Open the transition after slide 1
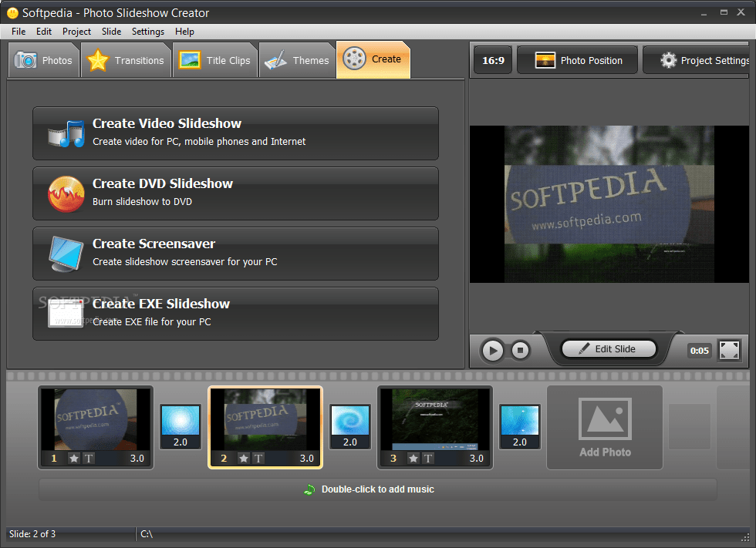The width and height of the screenshot is (756, 548). pos(181,427)
